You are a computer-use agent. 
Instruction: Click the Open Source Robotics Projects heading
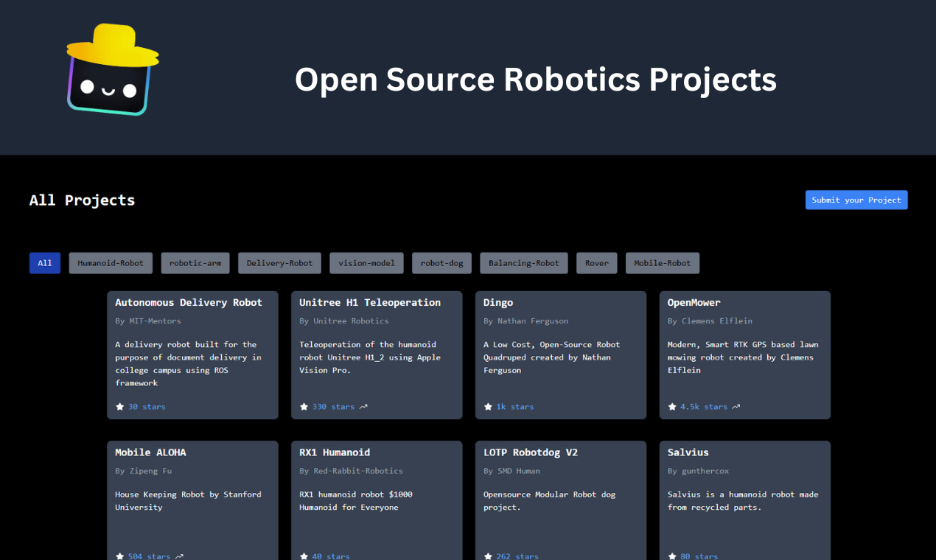tap(536, 79)
